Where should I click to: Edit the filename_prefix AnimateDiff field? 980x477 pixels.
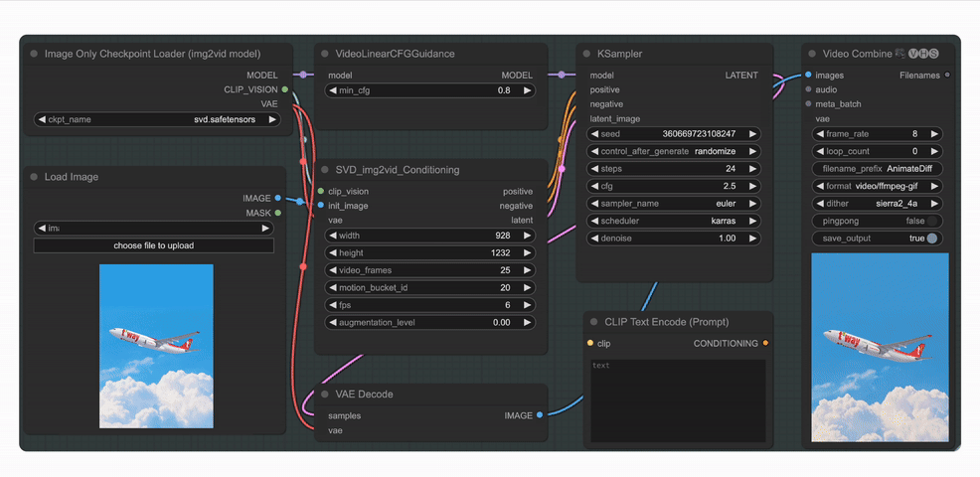[x=877, y=169]
